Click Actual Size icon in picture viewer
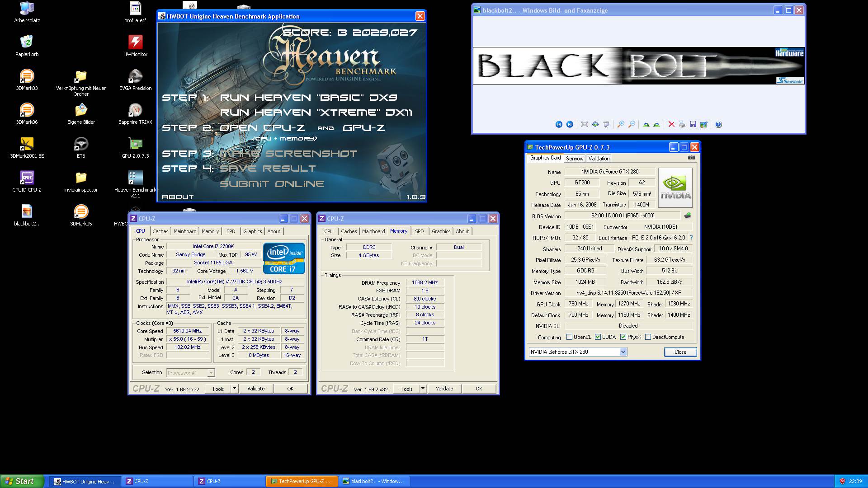868x488 pixels. (595, 124)
